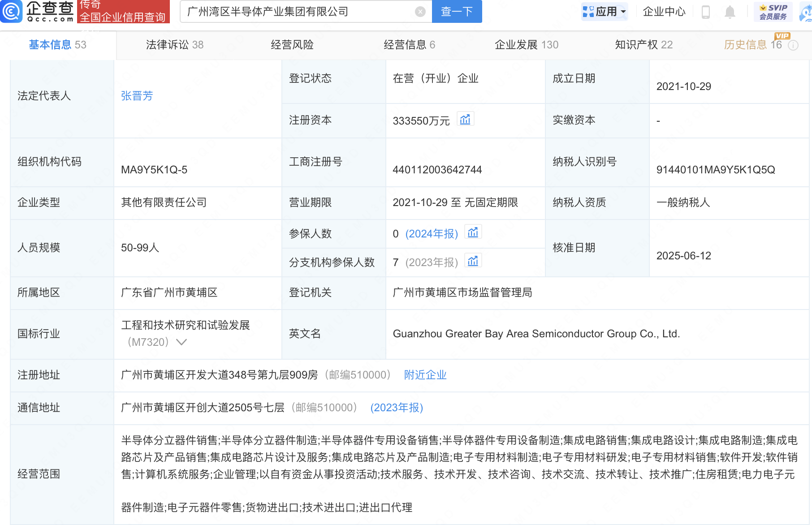Switch to the 基本信息 tab
This screenshot has width=812, height=525.
58,45
